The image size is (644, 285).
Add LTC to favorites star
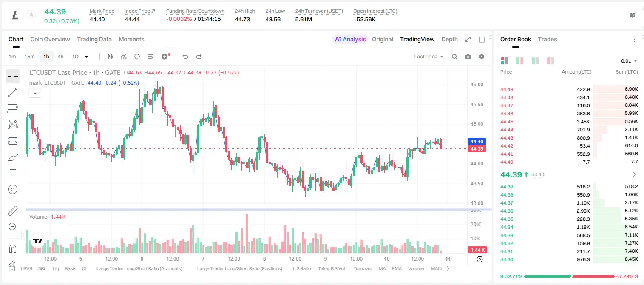[31, 15]
